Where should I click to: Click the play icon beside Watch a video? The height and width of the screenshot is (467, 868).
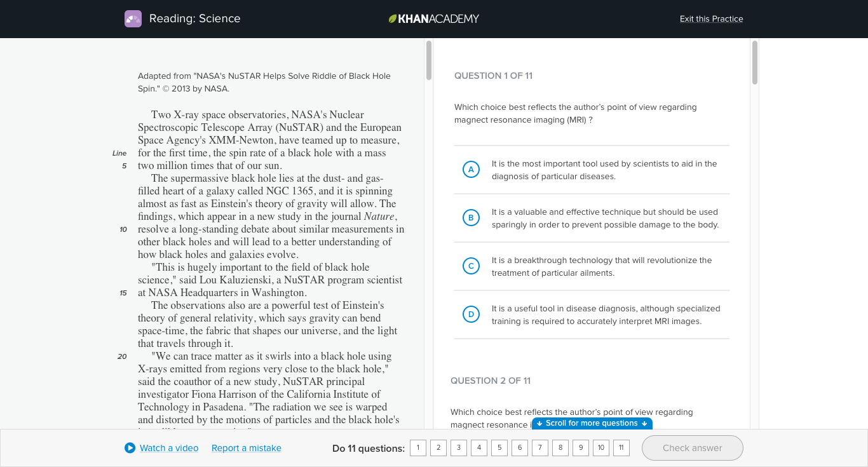(x=130, y=448)
